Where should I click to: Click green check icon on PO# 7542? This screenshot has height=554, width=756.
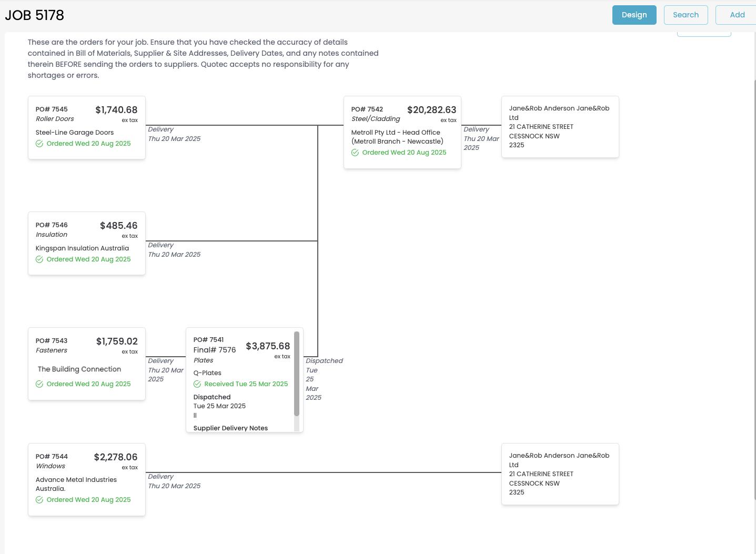[x=355, y=153]
